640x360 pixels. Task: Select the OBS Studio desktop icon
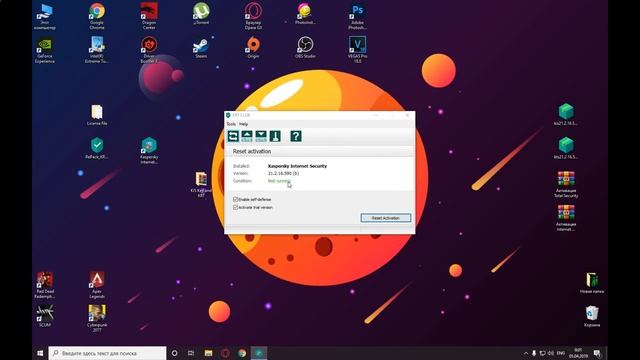305,48
